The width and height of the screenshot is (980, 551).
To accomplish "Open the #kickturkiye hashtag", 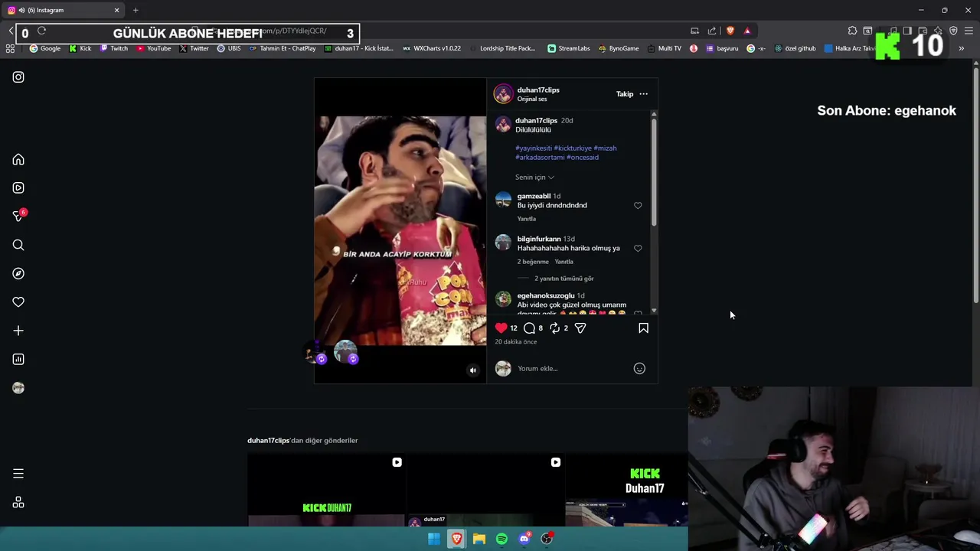I will [x=573, y=148].
